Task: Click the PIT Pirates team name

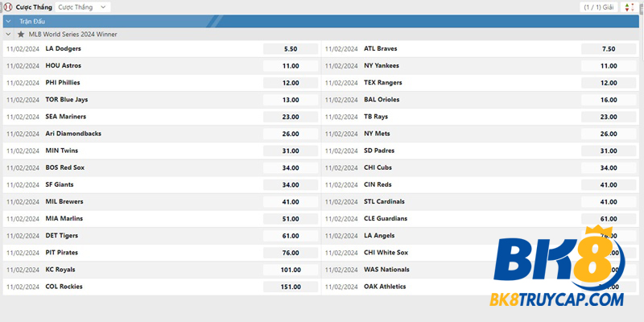Action: point(62,253)
